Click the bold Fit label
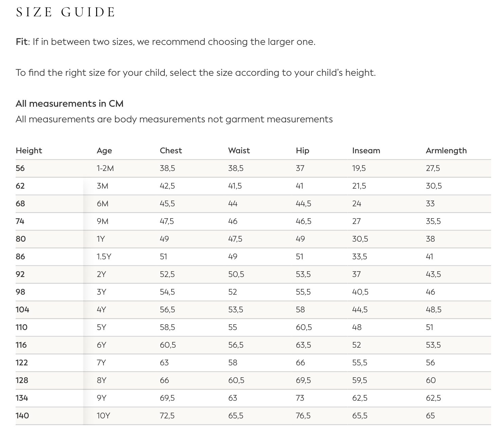The image size is (504, 433). pos(21,42)
